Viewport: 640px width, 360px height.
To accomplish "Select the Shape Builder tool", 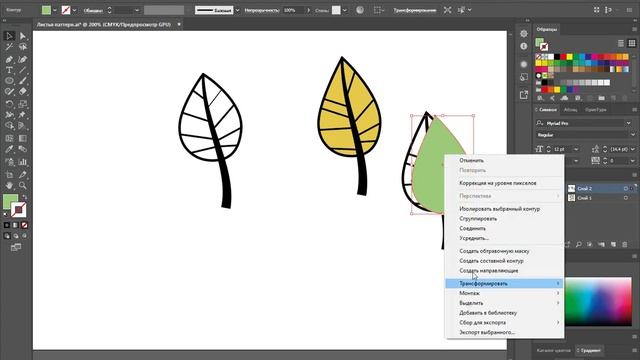I will (9, 126).
